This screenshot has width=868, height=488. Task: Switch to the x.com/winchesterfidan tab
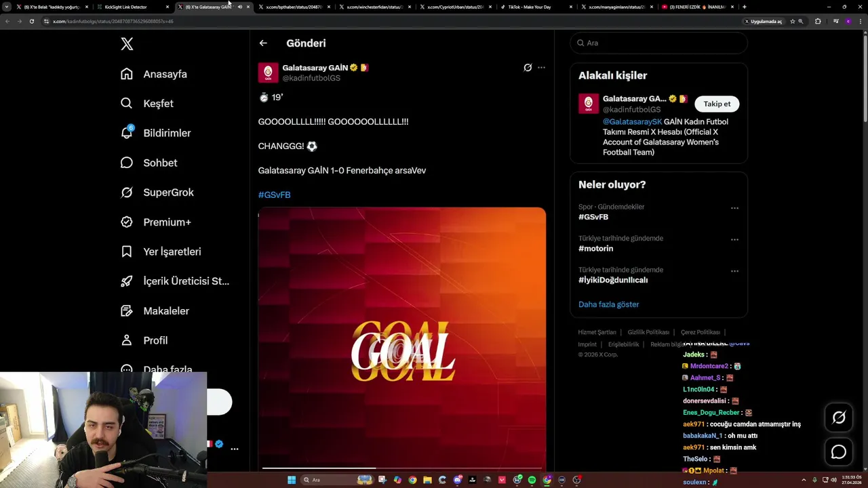[x=374, y=7]
